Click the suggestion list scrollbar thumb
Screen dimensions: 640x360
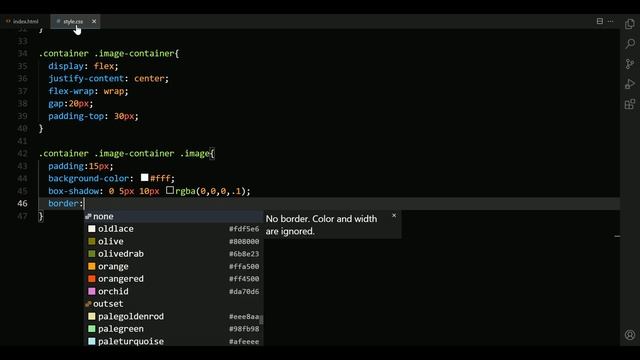click(x=261, y=320)
